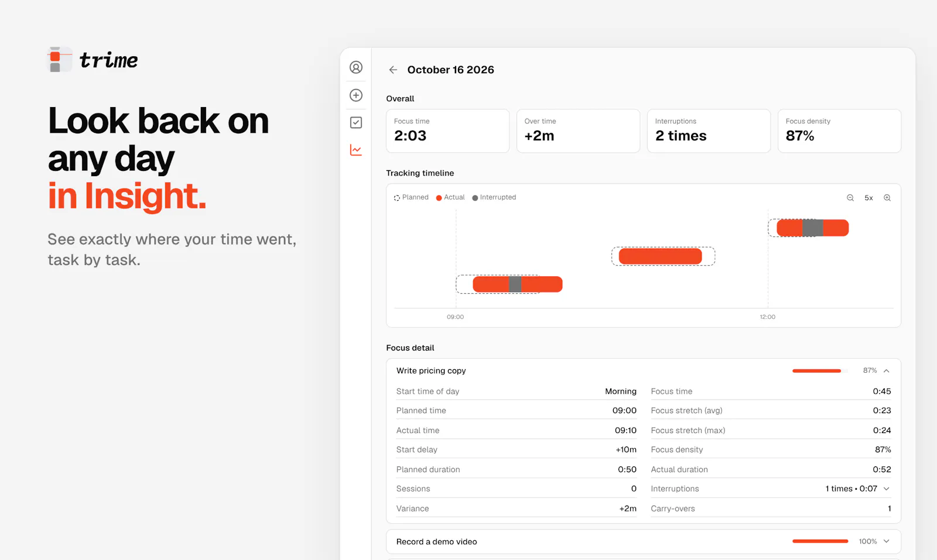The width and height of the screenshot is (937, 560).
Task: Click the Actual legend item
Action: tap(450, 197)
